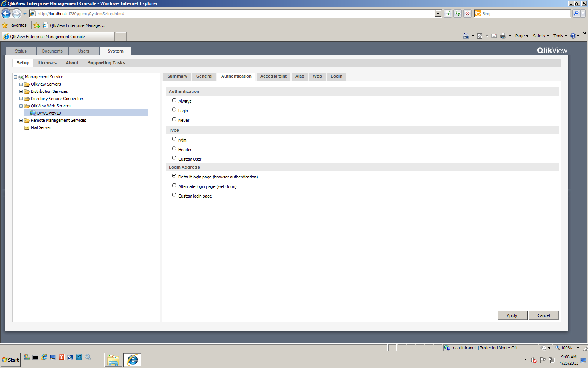Select the Mail Server tree item
This screenshot has height=368, width=588.
[41, 127]
